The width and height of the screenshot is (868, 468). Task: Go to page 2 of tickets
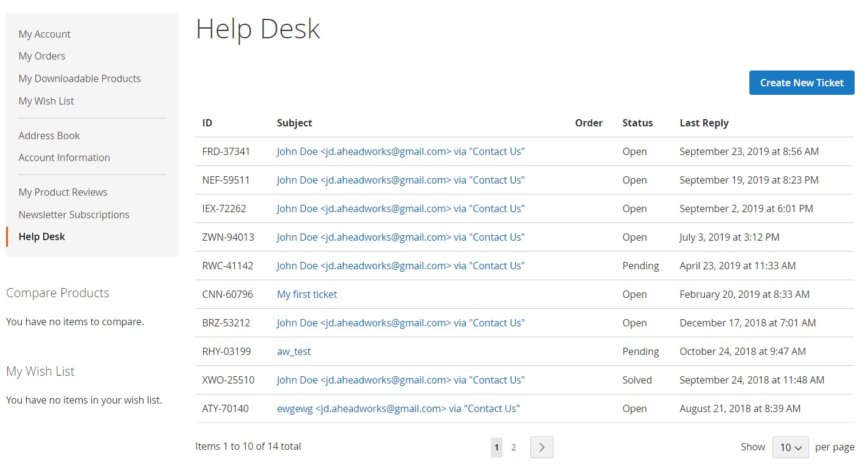click(513, 447)
